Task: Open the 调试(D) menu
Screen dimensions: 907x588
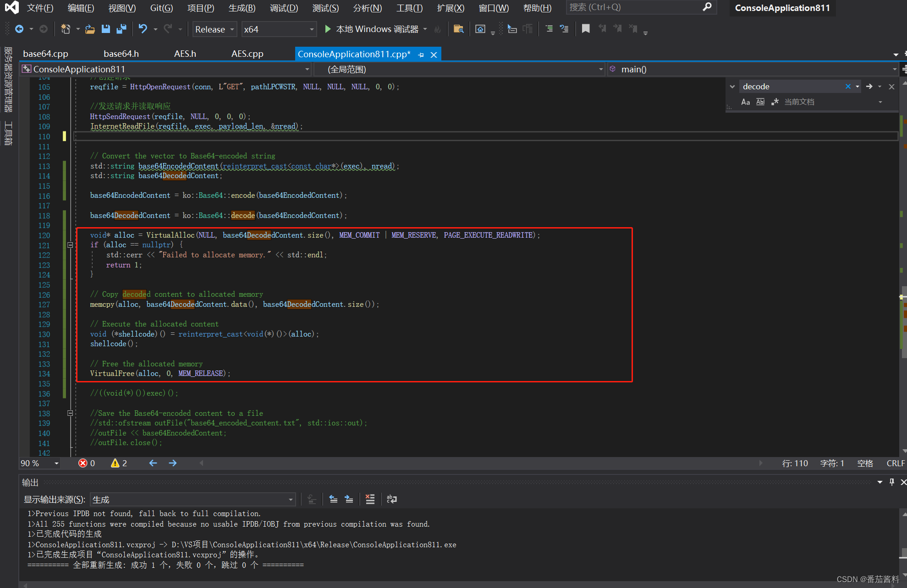Action: coord(284,8)
